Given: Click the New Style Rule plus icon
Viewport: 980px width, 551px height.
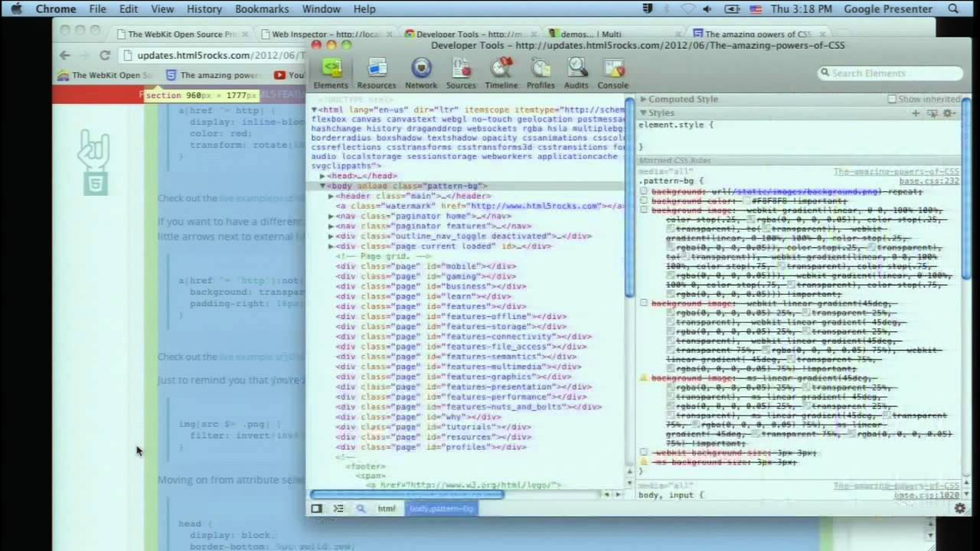Looking at the screenshot, I should [916, 112].
